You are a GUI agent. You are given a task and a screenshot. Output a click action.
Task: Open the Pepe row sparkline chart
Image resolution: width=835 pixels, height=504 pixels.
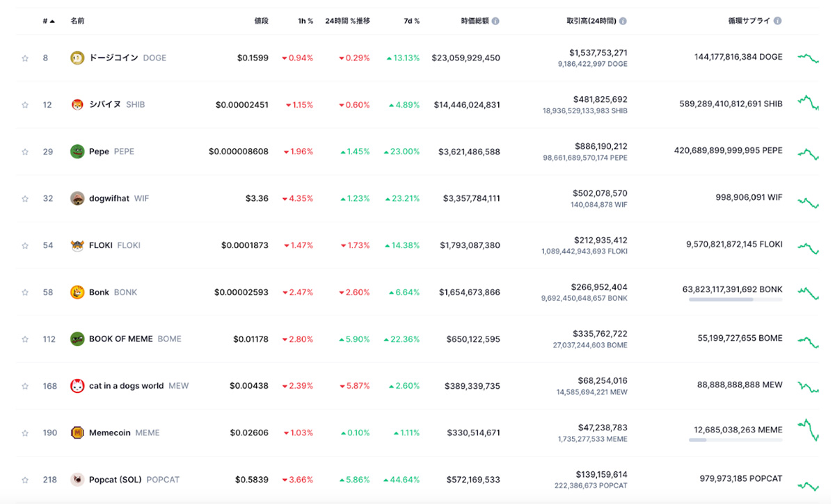tap(809, 153)
